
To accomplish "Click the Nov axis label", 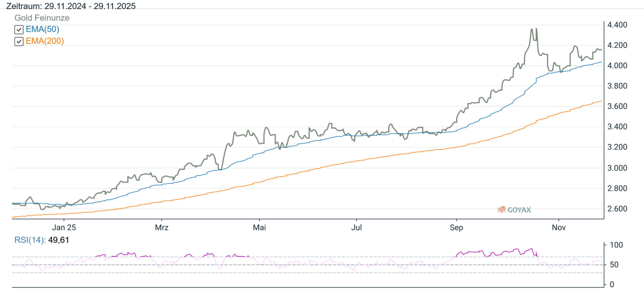I will (559, 228).
